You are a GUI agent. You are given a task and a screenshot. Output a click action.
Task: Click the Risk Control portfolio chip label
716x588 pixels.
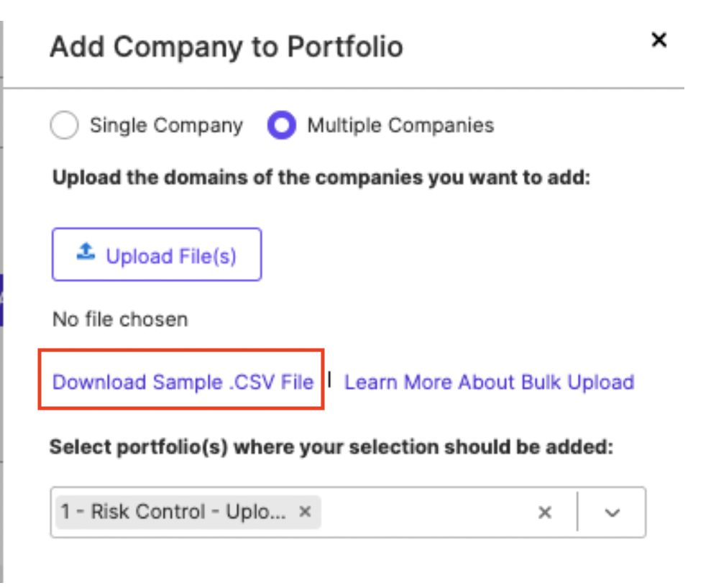point(173,512)
